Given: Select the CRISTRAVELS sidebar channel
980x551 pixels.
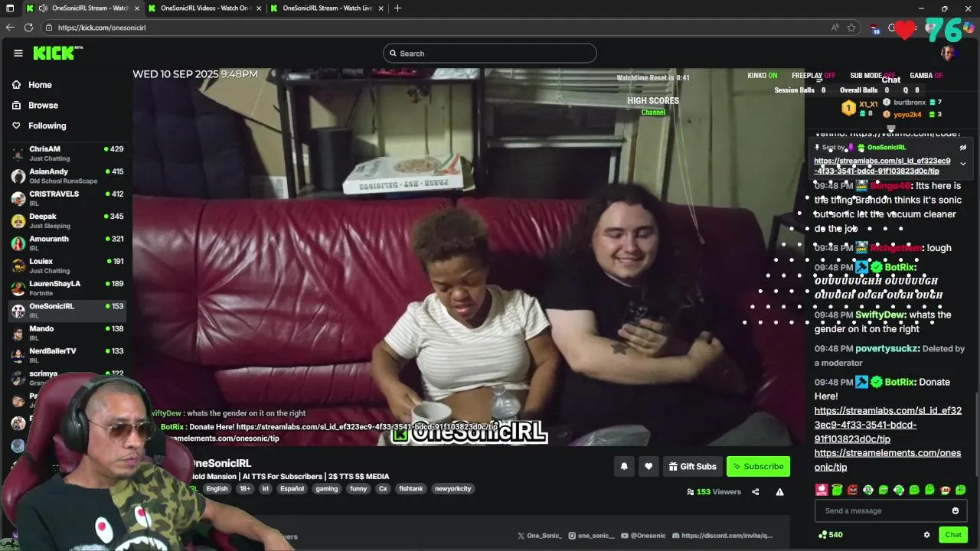Looking at the screenshot, I should [x=67, y=197].
